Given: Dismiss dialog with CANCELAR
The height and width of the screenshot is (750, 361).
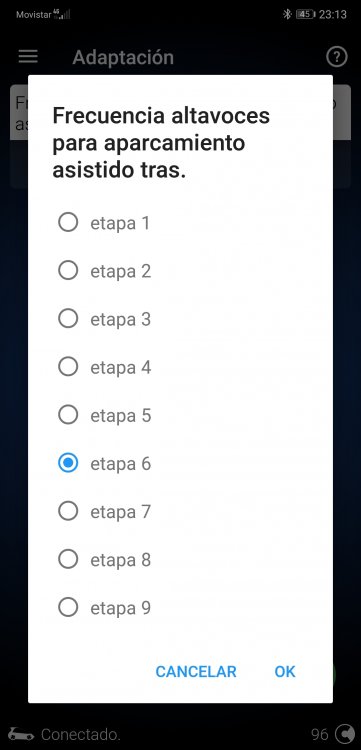Looking at the screenshot, I should pyautogui.click(x=196, y=672).
